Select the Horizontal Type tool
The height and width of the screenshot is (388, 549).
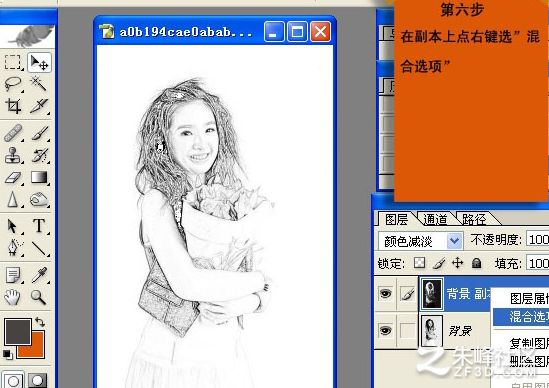[x=39, y=226]
